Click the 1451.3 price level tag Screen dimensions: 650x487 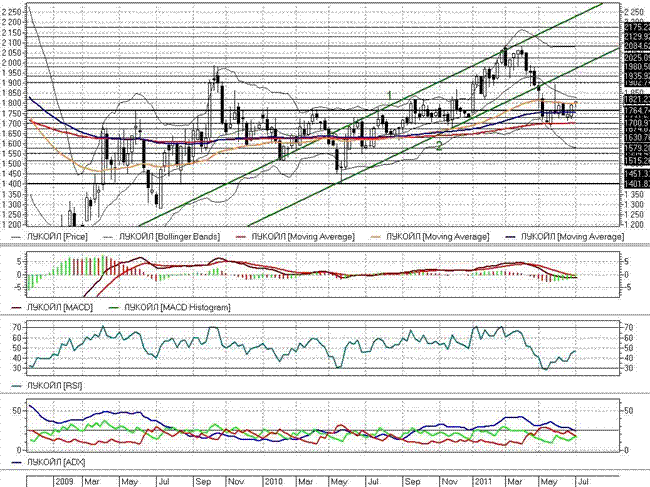(636, 173)
